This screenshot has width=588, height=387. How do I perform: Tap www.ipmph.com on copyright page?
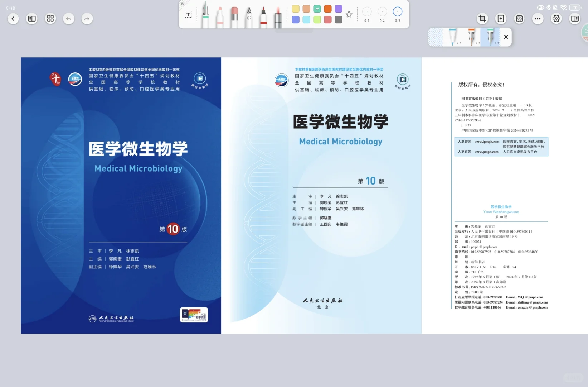[x=487, y=142]
